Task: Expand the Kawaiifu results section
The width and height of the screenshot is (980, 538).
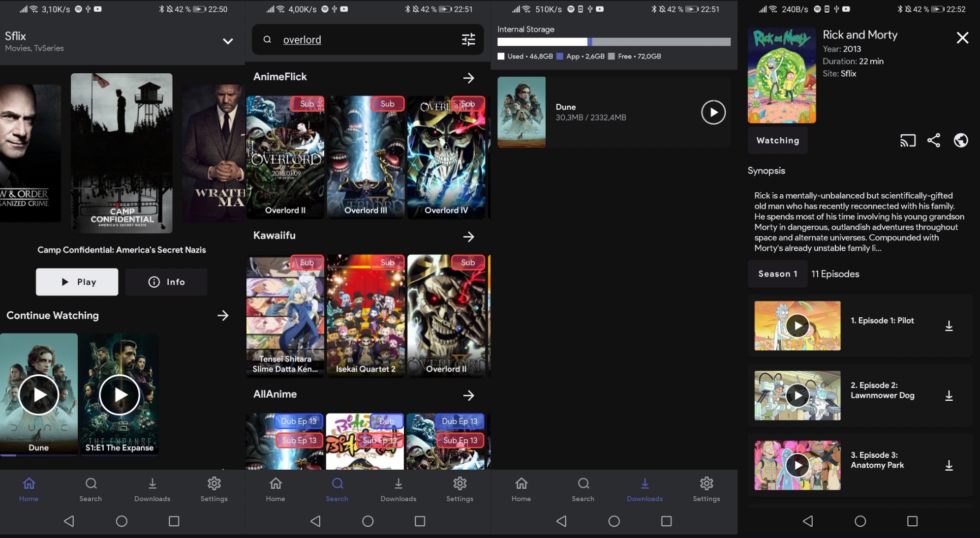Action: (x=468, y=237)
